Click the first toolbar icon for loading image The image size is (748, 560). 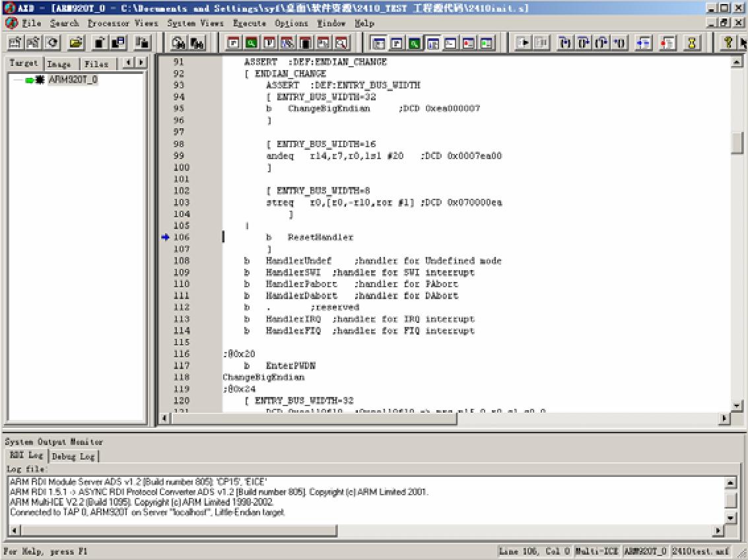(x=15, y=42)
